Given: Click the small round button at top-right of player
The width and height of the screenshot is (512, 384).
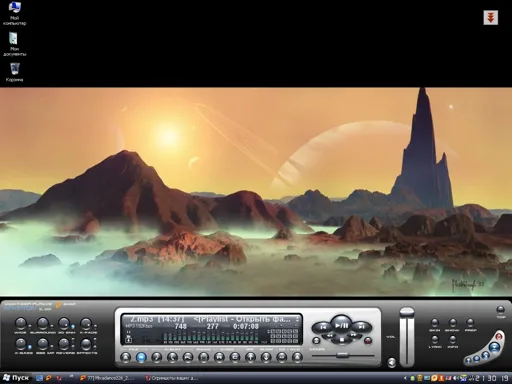Looking at the screenshot, I should (500, 310).
